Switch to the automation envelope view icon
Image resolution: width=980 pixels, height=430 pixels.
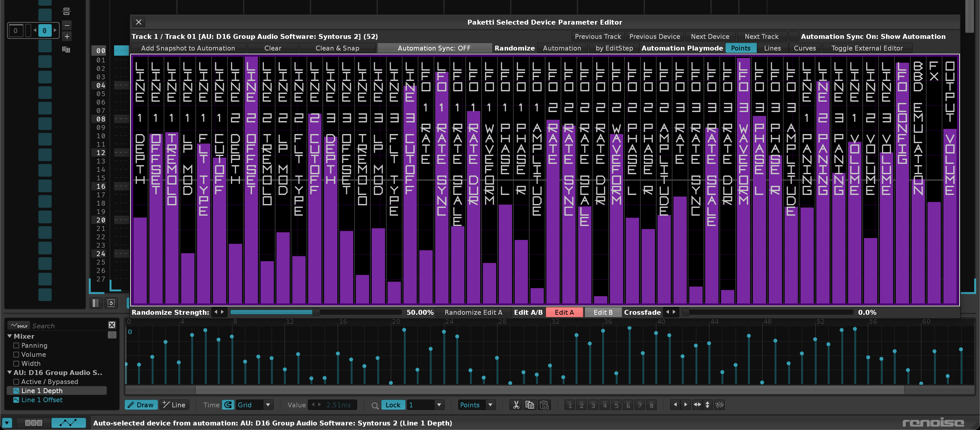pos(68,423)
